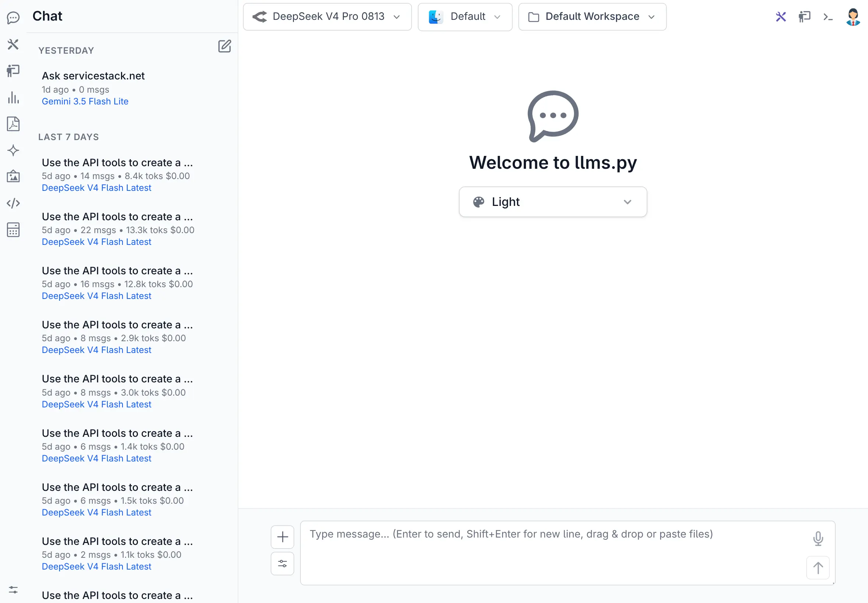The image size is (868, 603).
Task: Click DeepSeek V4 Flash Latest link under 14 msgs chat
Action: 96,188
